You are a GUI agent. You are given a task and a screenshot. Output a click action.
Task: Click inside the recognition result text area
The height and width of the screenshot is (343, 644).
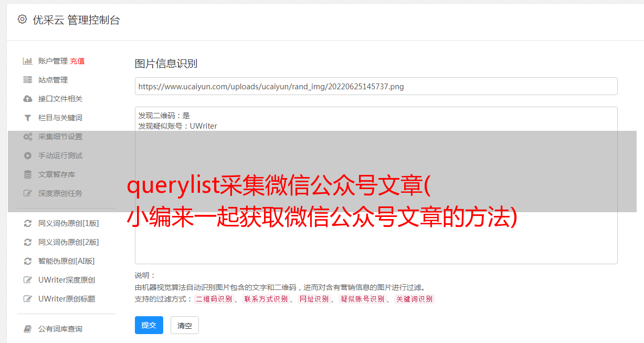coord(376,185)
